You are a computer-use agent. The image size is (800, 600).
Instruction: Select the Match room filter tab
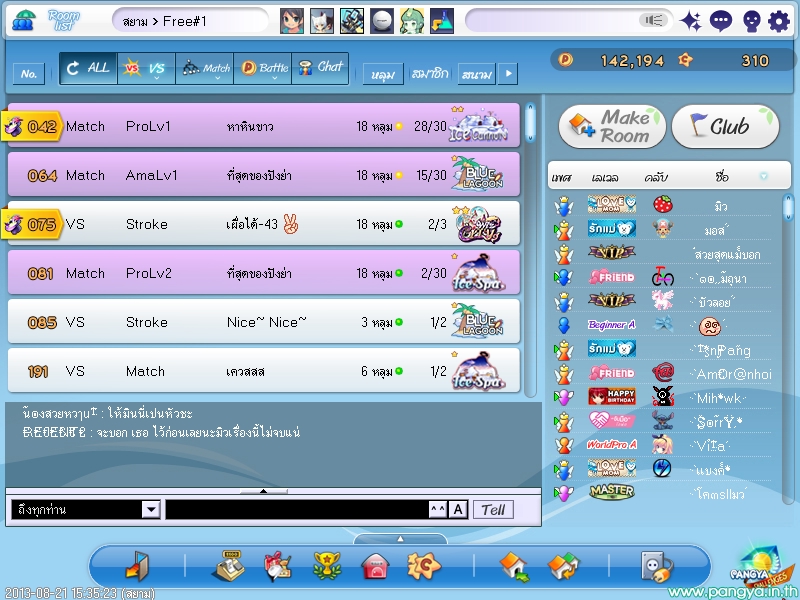(x=205, y=68)
